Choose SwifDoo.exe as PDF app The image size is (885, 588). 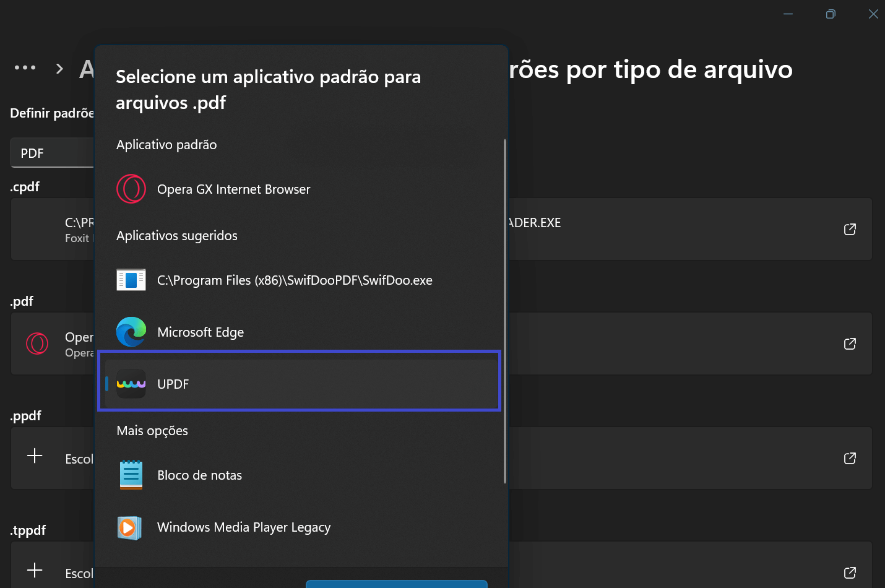click(x=301, y=280)
